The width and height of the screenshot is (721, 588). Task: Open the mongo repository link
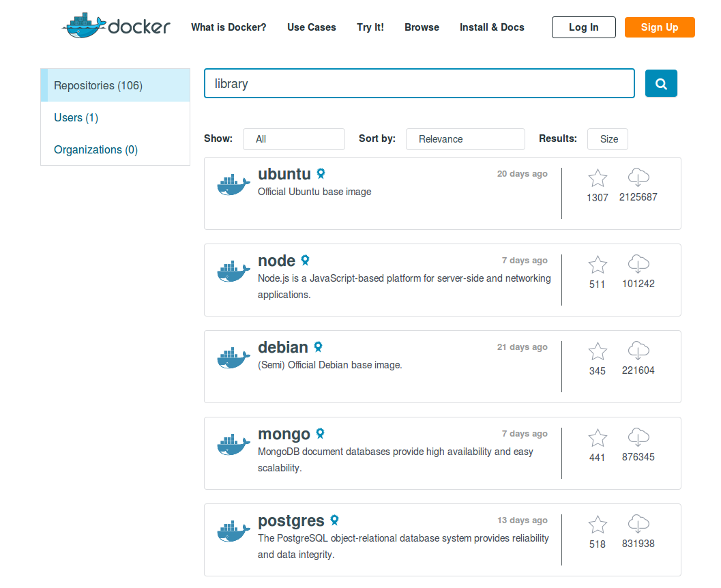(284, 434)
